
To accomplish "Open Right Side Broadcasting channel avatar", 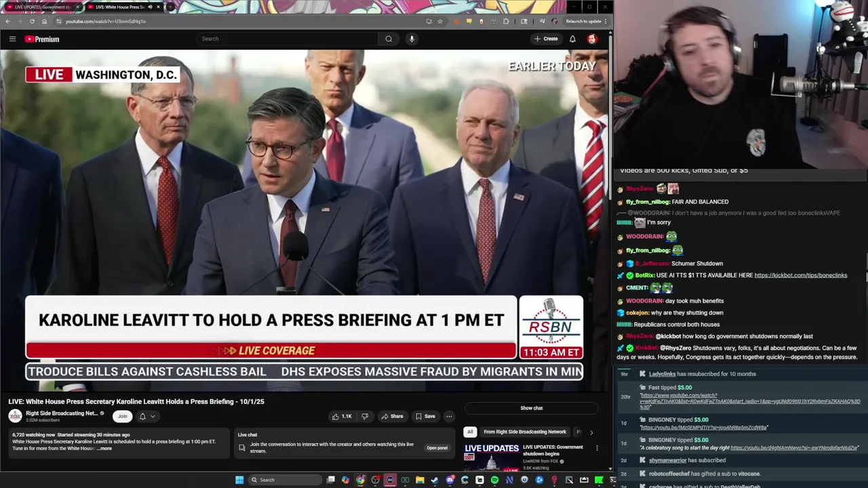I will pos(15,415).
